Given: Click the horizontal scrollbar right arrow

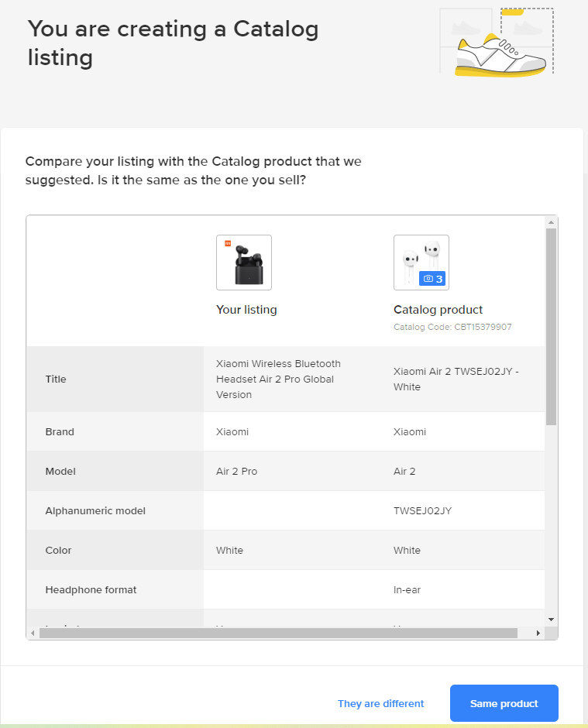Looking at the screenshot, I should point(538,633).
